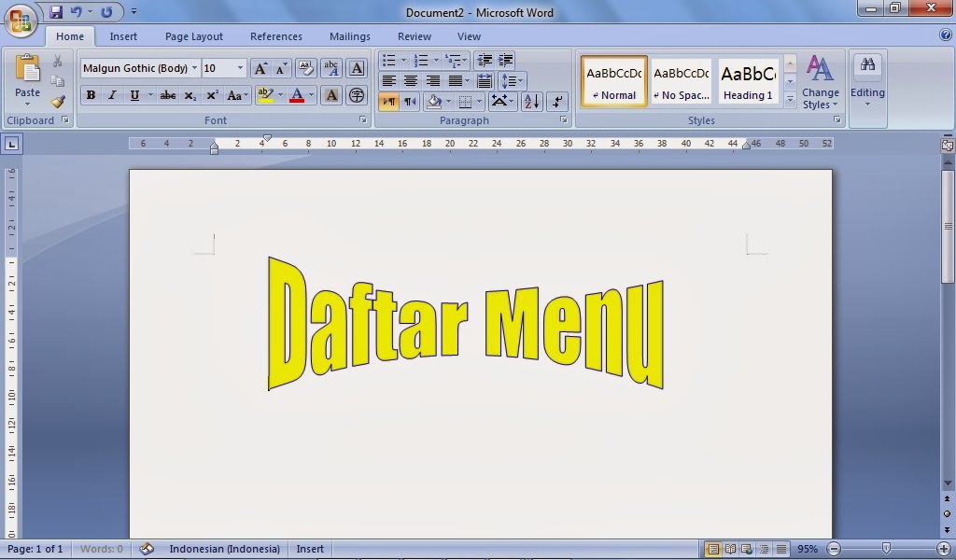Open the Line Spacing dropdown

coord(512,80)
